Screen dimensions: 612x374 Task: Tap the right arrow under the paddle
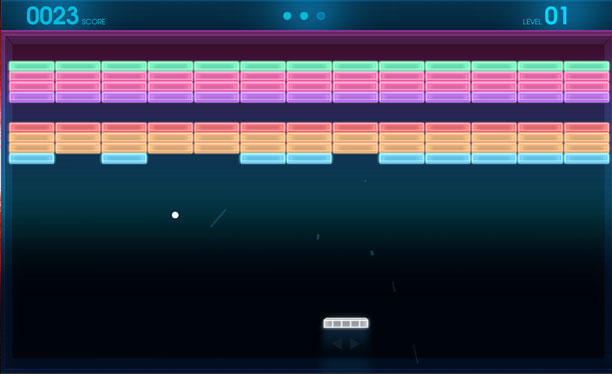[x=354, y=344]
